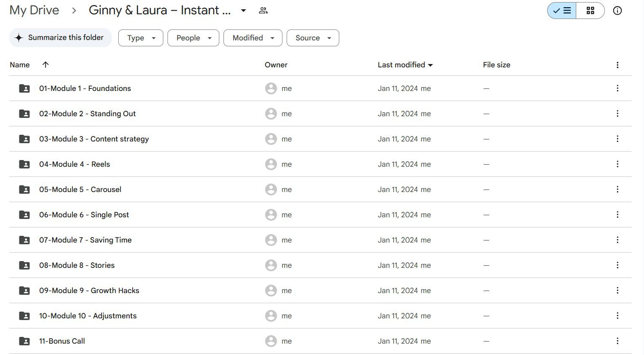The height and width of the screenshot is (355, 644).
Task: Select the 08-Module 8 - Stories folder name
Action: click(x=77, y=265)
